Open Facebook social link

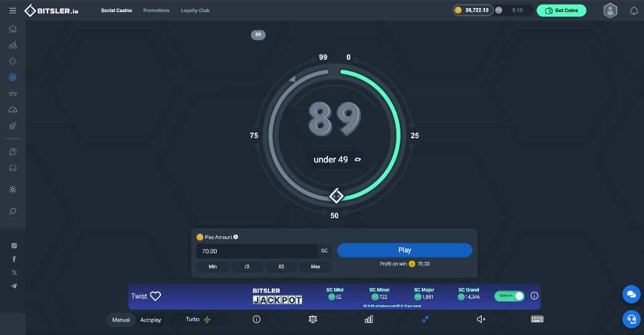click(x=14, y=259)
